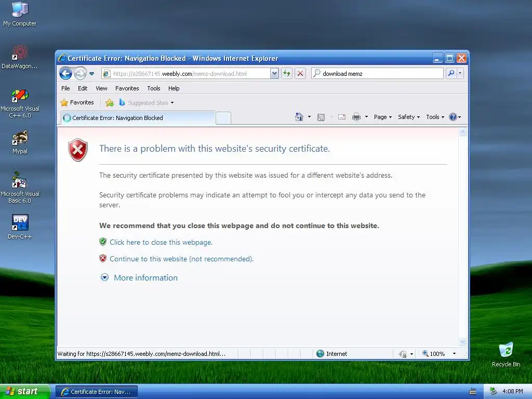The width and height of the screenshot is (532, 399).
Task: Open the Edit menu
Action: (83, 88)
